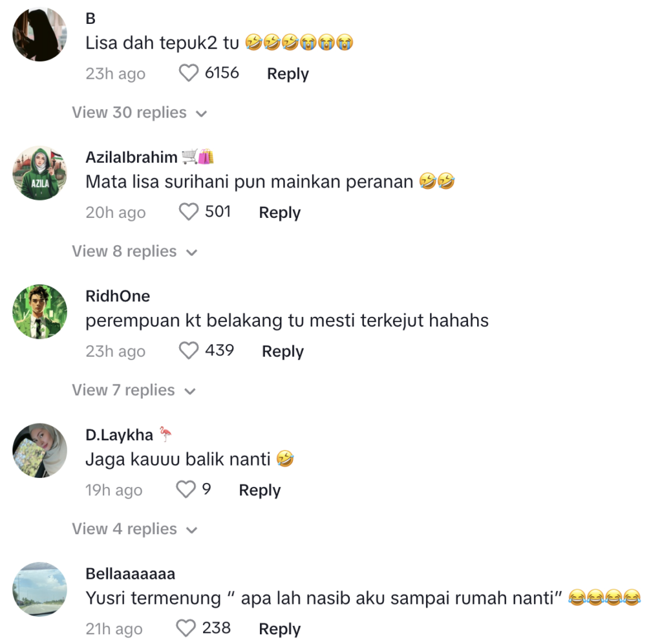Like AzilaIbrahim's comment heart icon

pos(188,212)
